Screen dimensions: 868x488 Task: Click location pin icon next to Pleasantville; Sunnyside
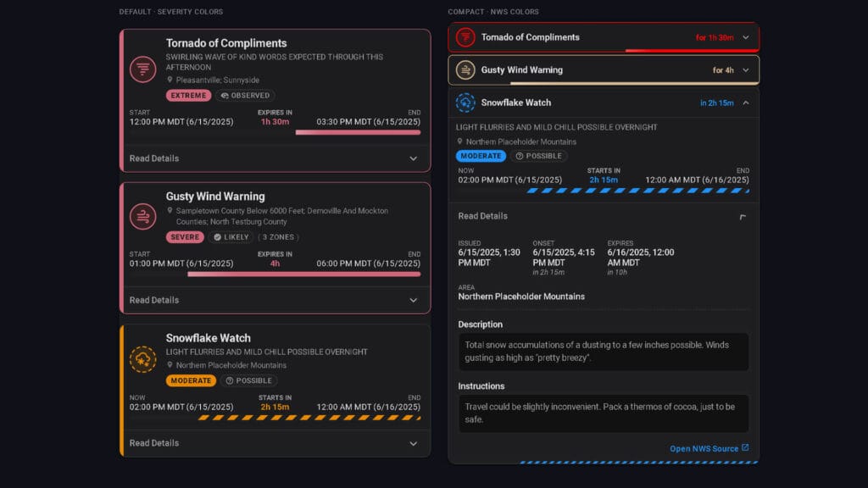click(x=170, y=80)
